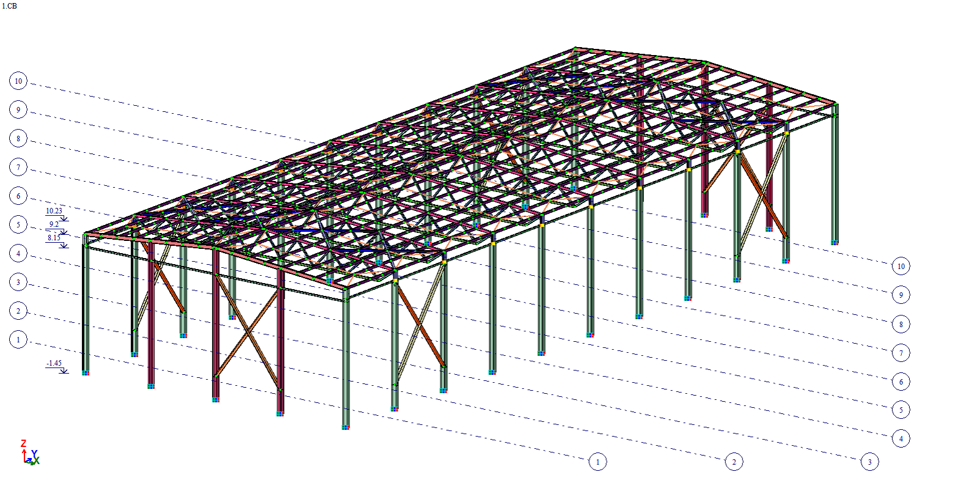Select grid bubble 10 beside the elevation marks side
Viewport: 980px width, 480px height.
coord(18,81)
